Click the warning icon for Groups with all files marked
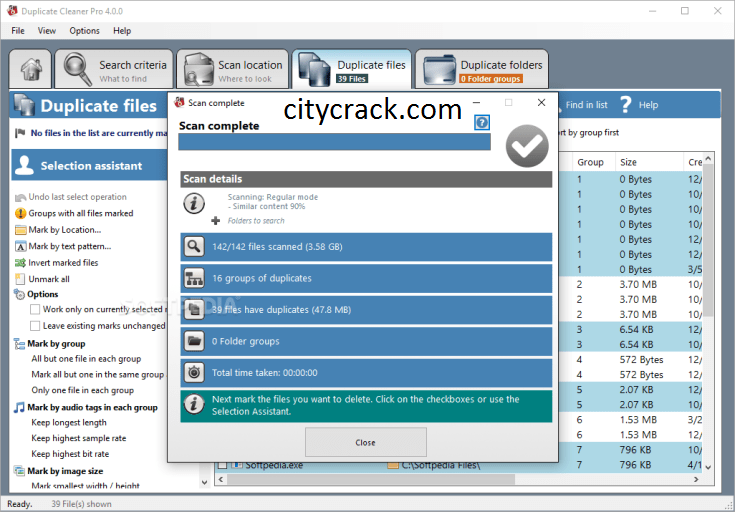The width and height of the screenshot is (735, 512). [x=20, y=213]
